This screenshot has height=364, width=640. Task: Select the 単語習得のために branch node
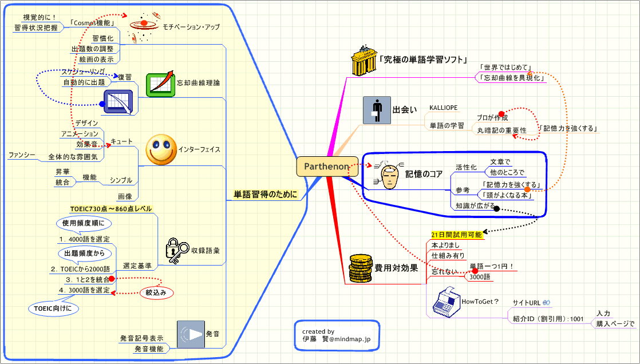[x=266, y=195]
